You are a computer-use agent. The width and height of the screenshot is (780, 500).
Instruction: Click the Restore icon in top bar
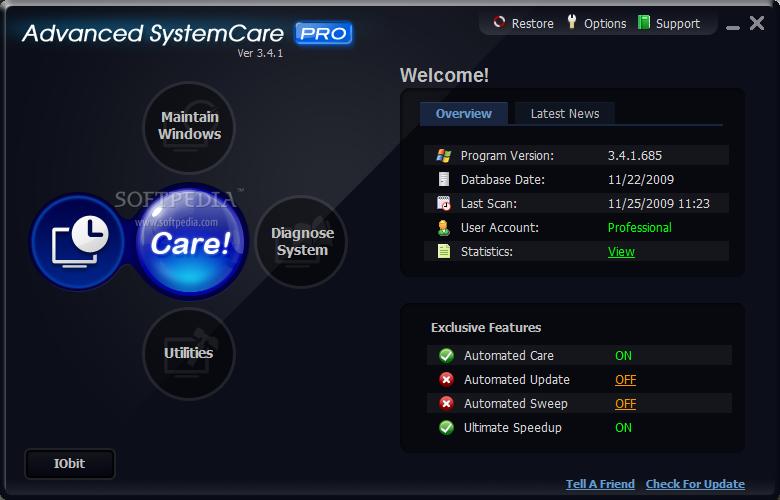click(x=500, y=23)
